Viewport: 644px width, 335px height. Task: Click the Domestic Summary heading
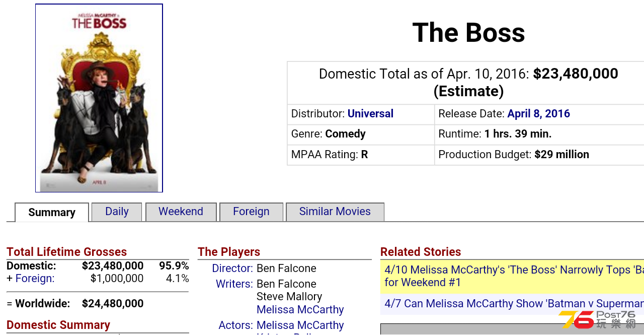tap(58, 325)
